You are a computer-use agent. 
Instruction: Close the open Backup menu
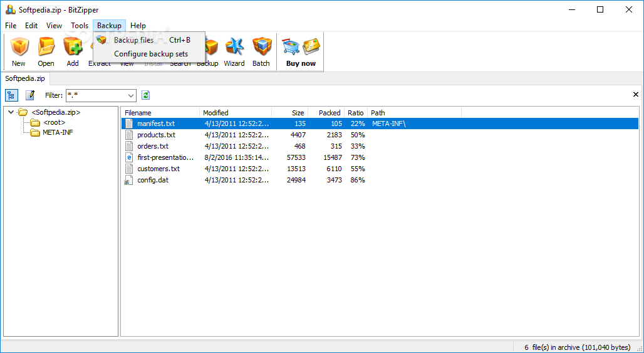pyautogui.click(x=109, y=26)
